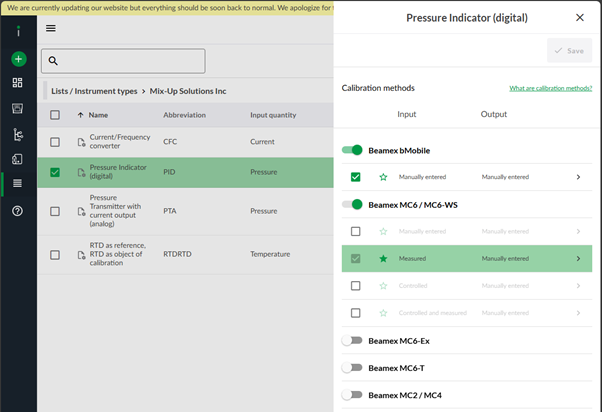
Task: Close the Pressure Indicator panel
Action: click(580, 18)
